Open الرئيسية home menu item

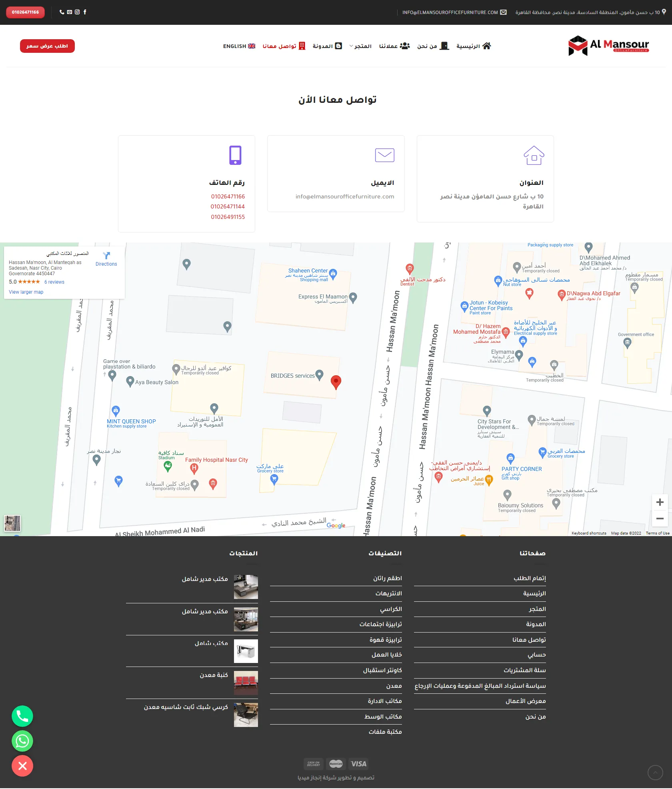pos(474,46)
